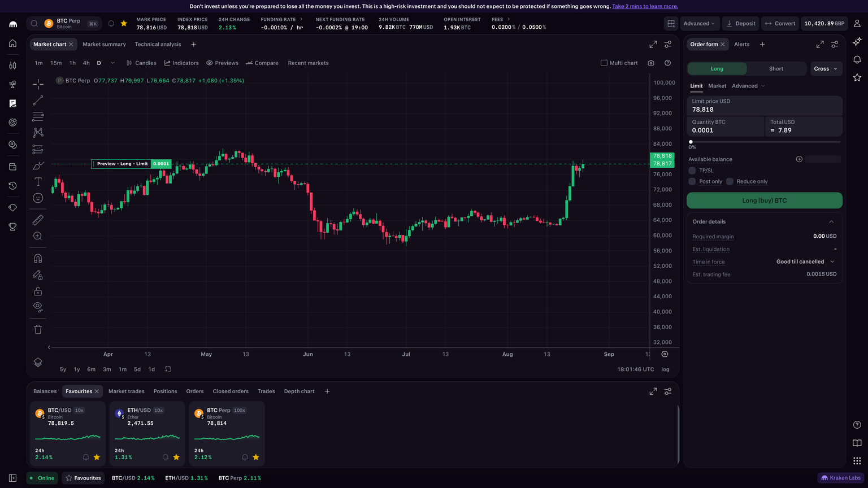Open Kraken Labs button
The width and height of the screenshot is (868, 488).
pyautogui.click(x=840, y=478)
